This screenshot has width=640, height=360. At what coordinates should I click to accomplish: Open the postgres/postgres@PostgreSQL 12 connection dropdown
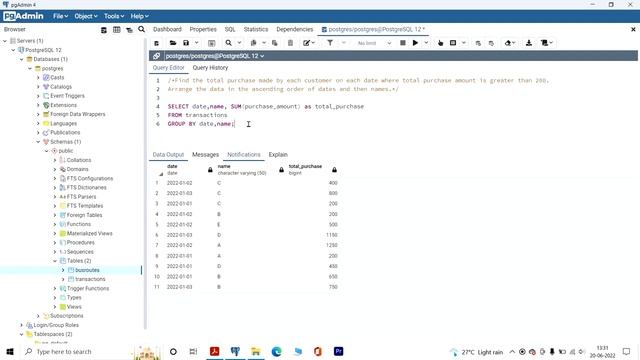pos(215,56)
